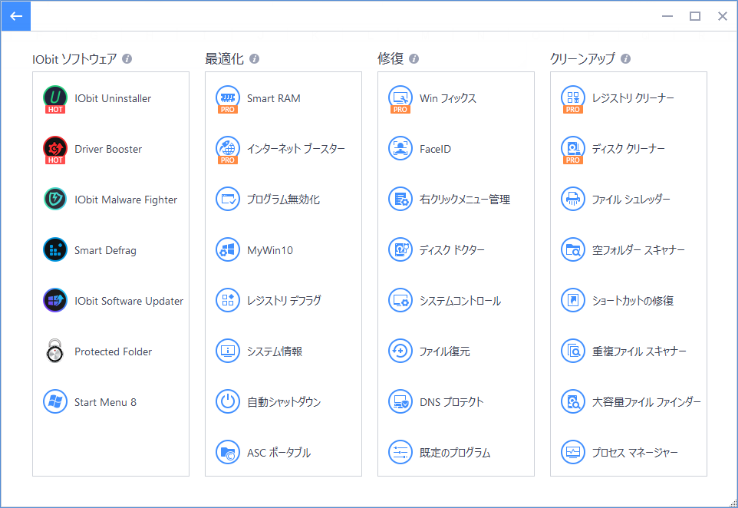Click the プロセス マネージャー text label

[x=635, y=453]
